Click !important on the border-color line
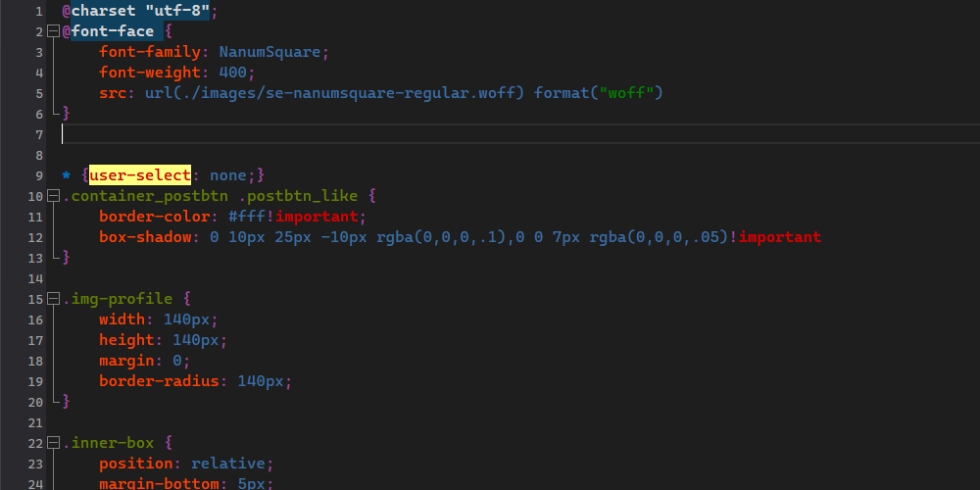This screenshot has width=980, height=490. pyautogui.click(x=312, y=217)
